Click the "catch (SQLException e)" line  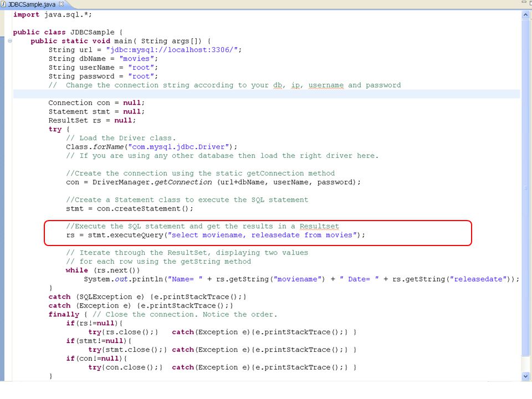pyautogui.click(x=147, y=297)
